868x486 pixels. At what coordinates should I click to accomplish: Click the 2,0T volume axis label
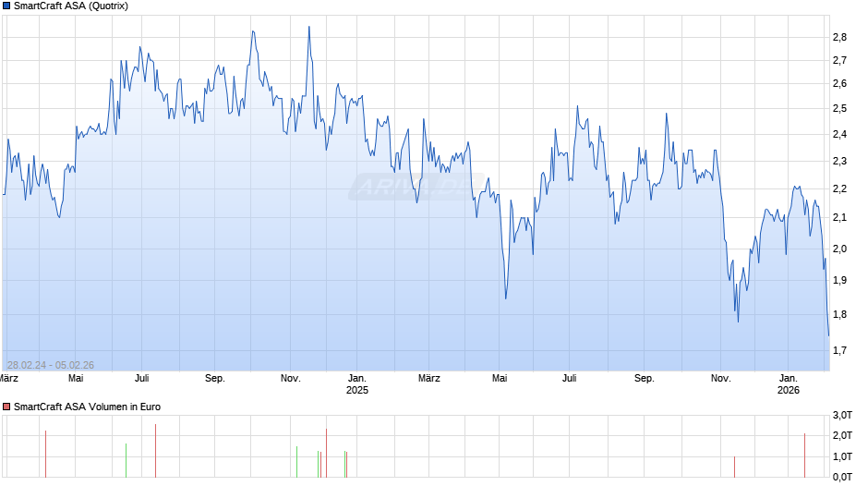pyautogui.click(x=842, y=435)
